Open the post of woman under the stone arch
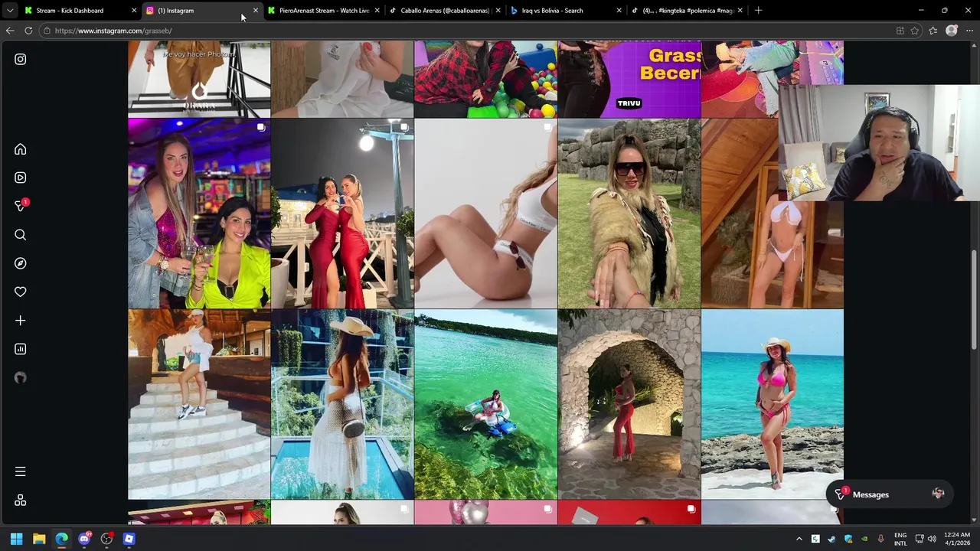This screenshot has width=980, height=551. tap(629, 404)
